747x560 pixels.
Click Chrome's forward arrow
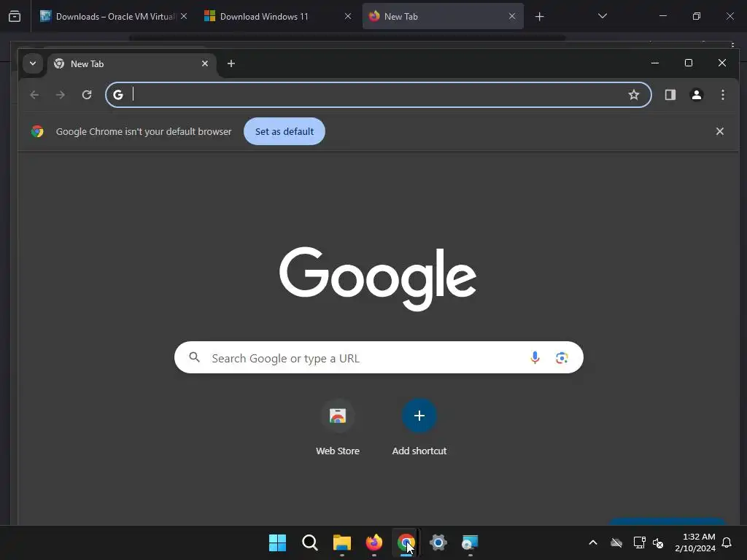coord(61,95)
